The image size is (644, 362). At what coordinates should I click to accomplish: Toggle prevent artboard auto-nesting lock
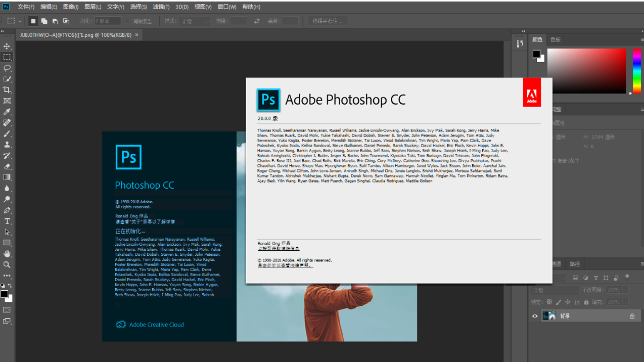tap(577, 302)
